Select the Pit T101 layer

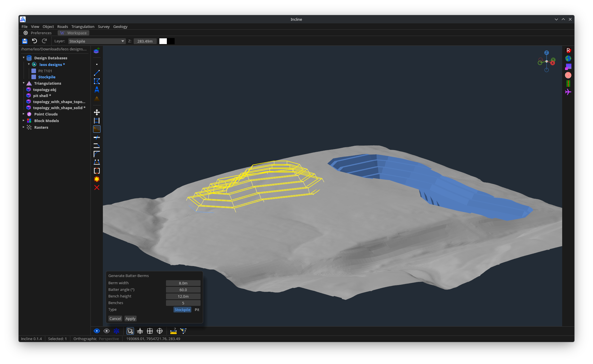pos(45,71)
